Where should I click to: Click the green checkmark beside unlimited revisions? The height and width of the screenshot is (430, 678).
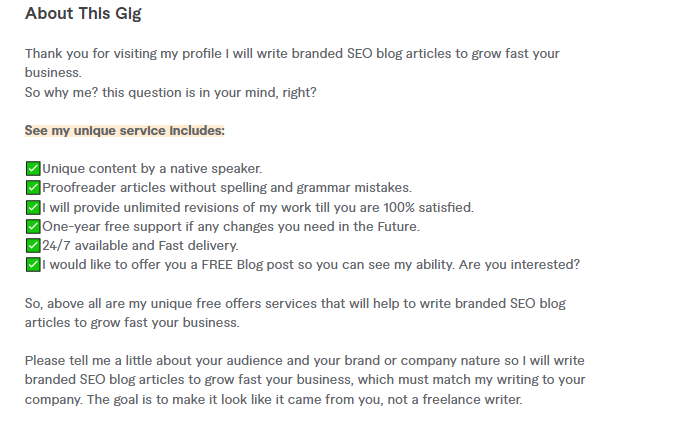pyautogui.click(x=33, y=207)
